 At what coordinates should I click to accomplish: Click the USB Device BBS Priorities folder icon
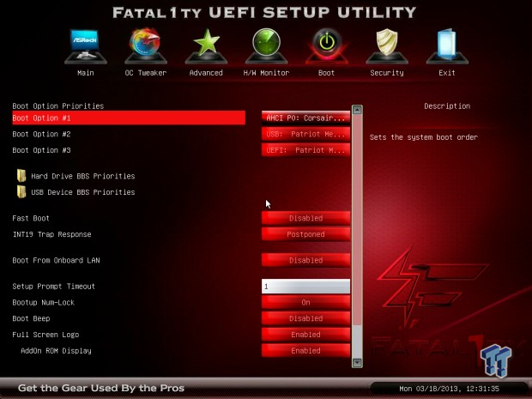[21, 191]
